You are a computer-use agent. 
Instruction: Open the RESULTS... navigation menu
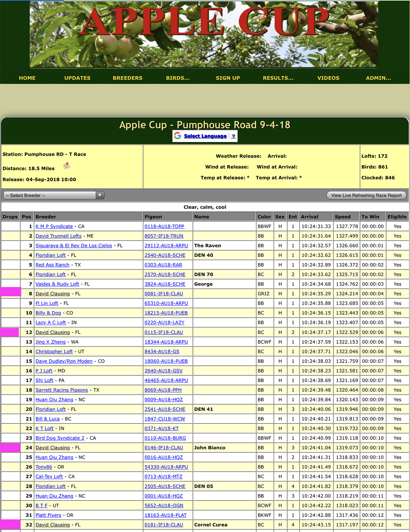pos(278,78)
